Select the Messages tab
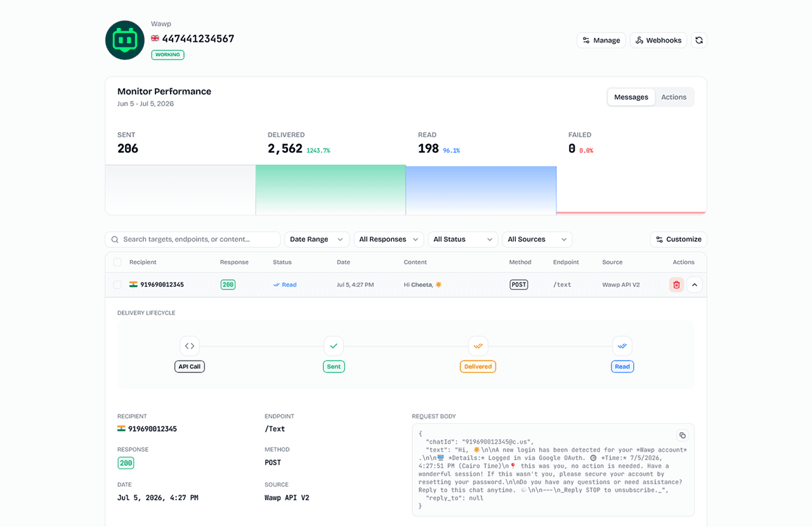The image size is (812, 528). pyautogui.click(x=631, y=97)
